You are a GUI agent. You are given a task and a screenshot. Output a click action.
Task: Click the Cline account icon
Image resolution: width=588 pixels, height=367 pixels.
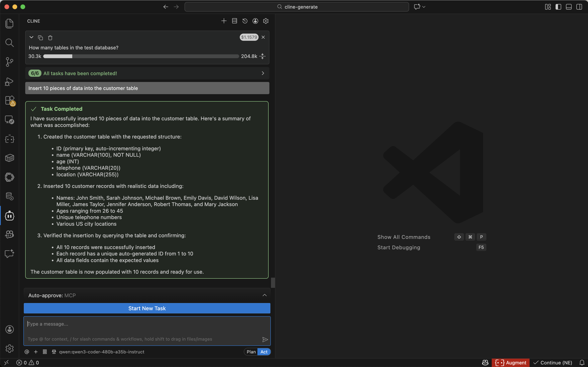[255, 21]
